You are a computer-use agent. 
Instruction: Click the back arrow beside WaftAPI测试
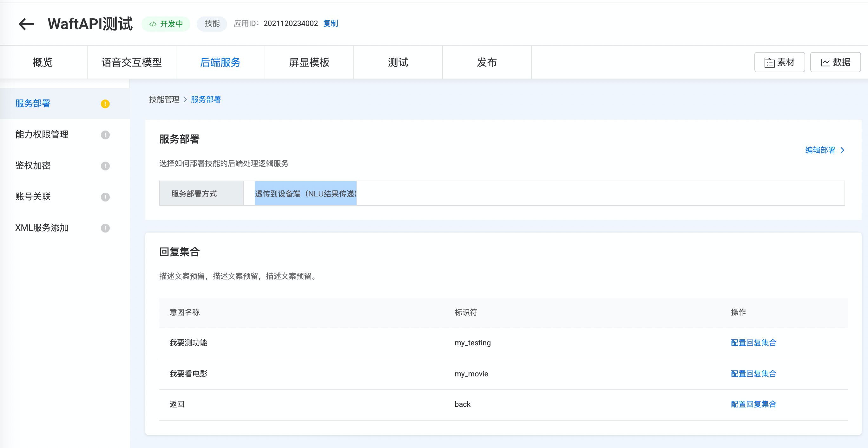(26, 24)
